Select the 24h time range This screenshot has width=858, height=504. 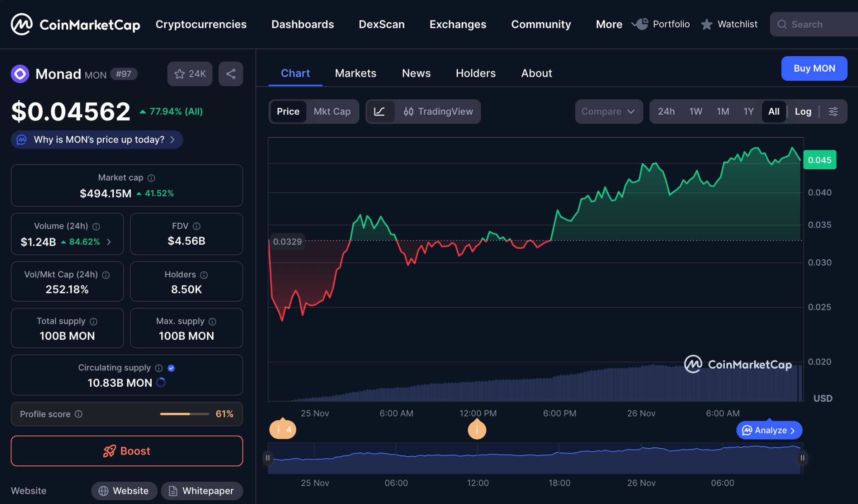click(666, 111)
